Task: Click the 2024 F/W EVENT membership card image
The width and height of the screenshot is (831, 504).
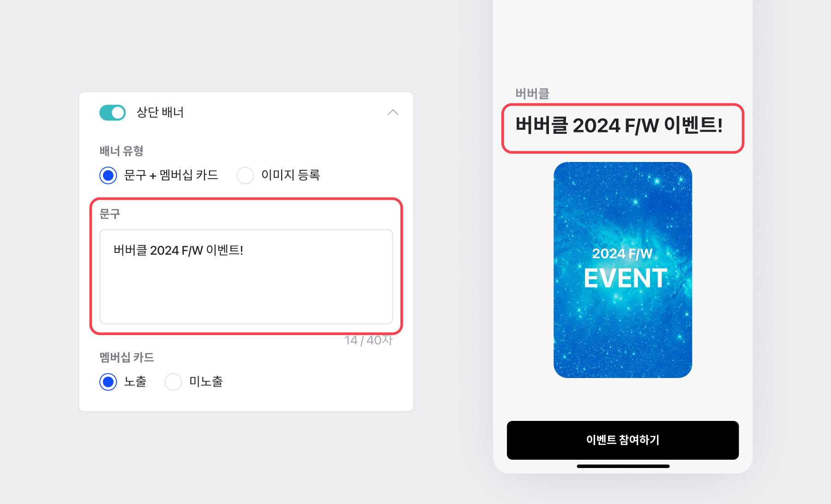Action: point(623,270)
